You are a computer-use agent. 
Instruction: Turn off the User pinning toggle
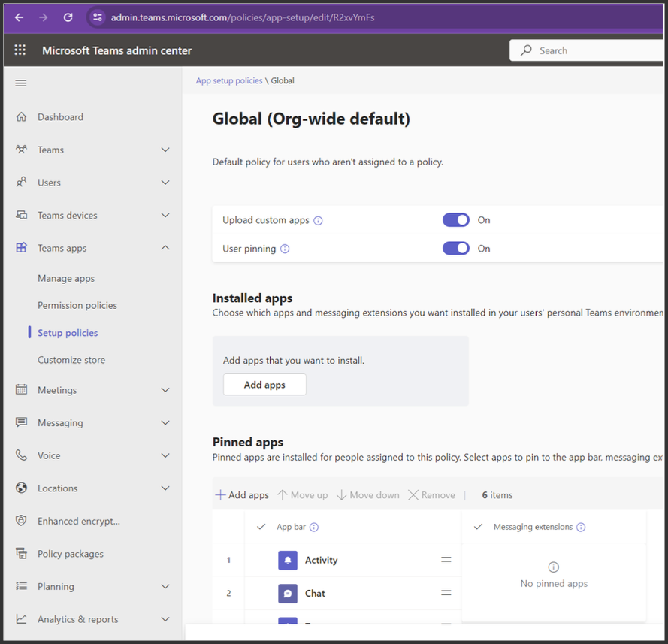coord(456,248)
